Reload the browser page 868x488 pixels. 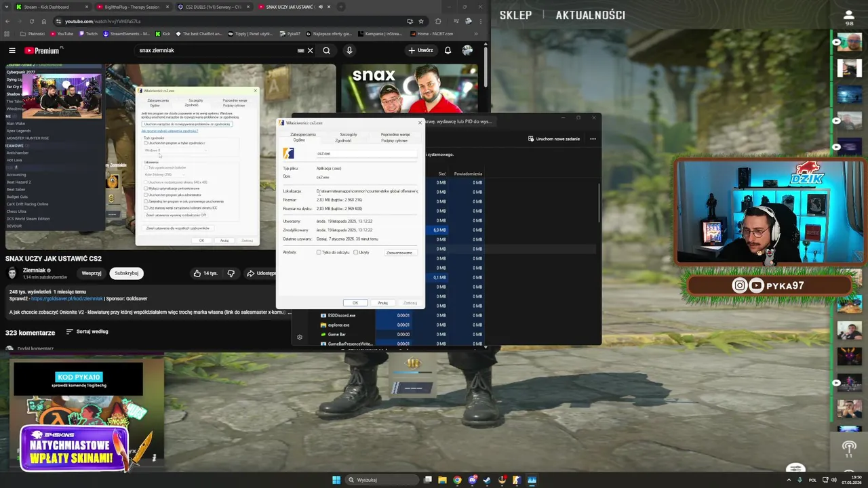pyautogui.click(x=31, y=21)
